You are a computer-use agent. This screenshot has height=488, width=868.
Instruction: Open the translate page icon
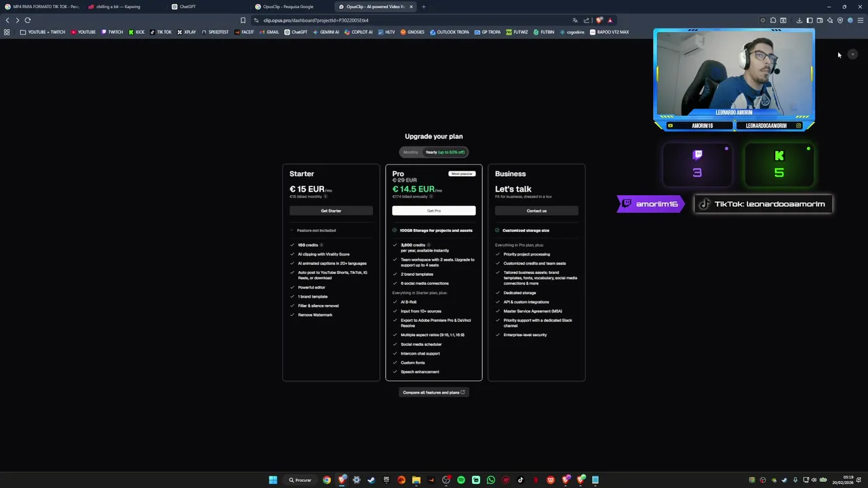(x=575, y=20)
